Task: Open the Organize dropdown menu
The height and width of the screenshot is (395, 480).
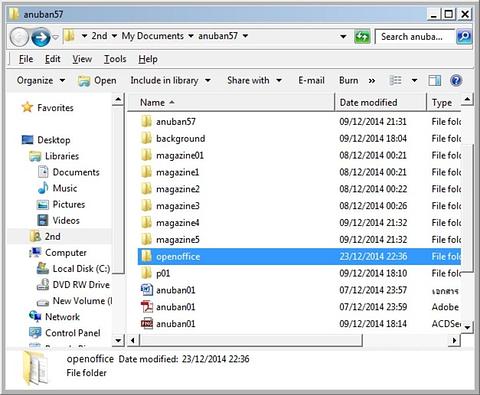Action: coord(41,80)
